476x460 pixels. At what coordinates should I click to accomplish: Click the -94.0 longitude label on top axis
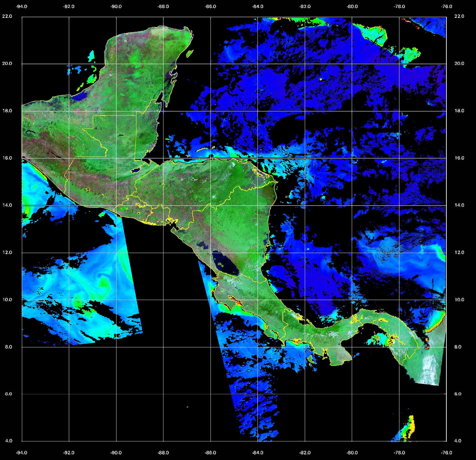(x=22, y=7)
